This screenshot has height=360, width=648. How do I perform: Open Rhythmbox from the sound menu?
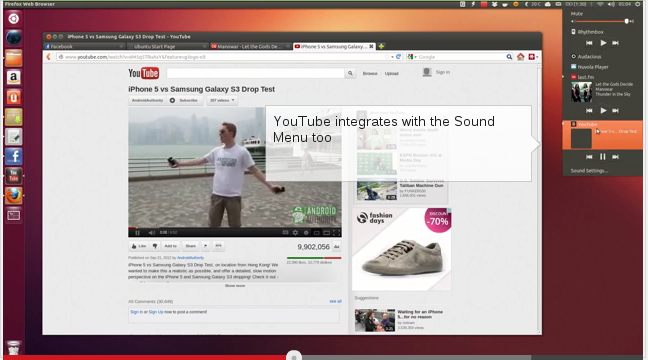point(590,32)
